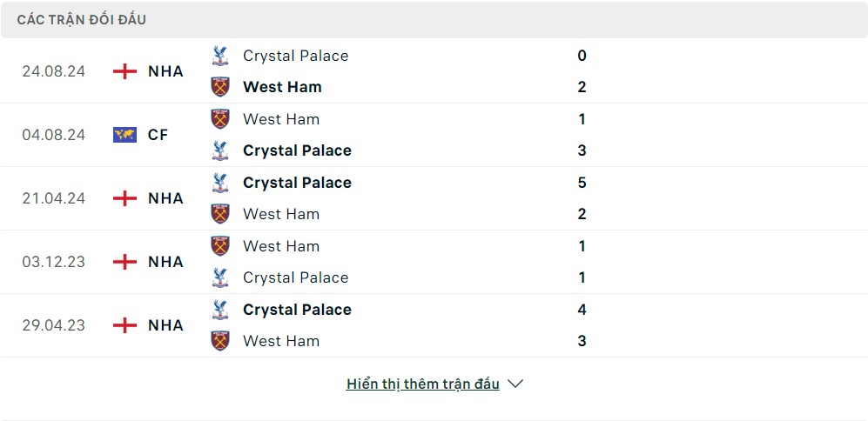Click the world flag icon beside CF

pos(124,135)
